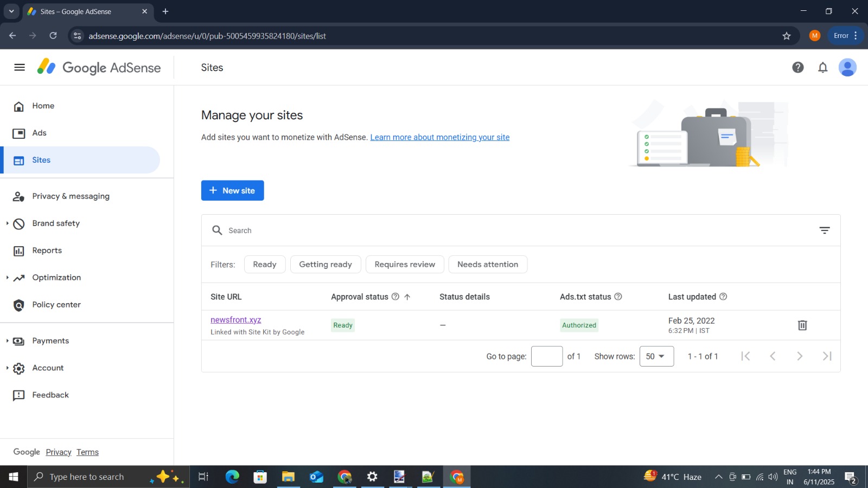
Task: Click the Site URL column header
Action: pos(226,297)
